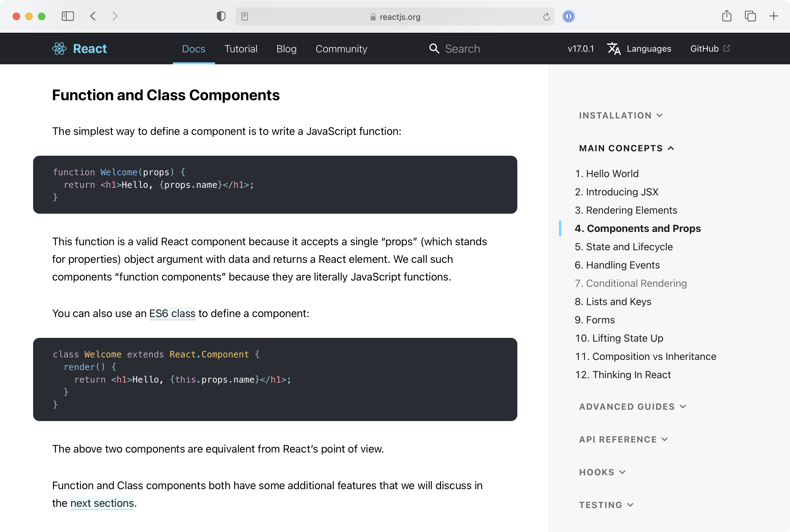Click the ES6 class link in text
The image size is (790, 532).
point(172,313)
